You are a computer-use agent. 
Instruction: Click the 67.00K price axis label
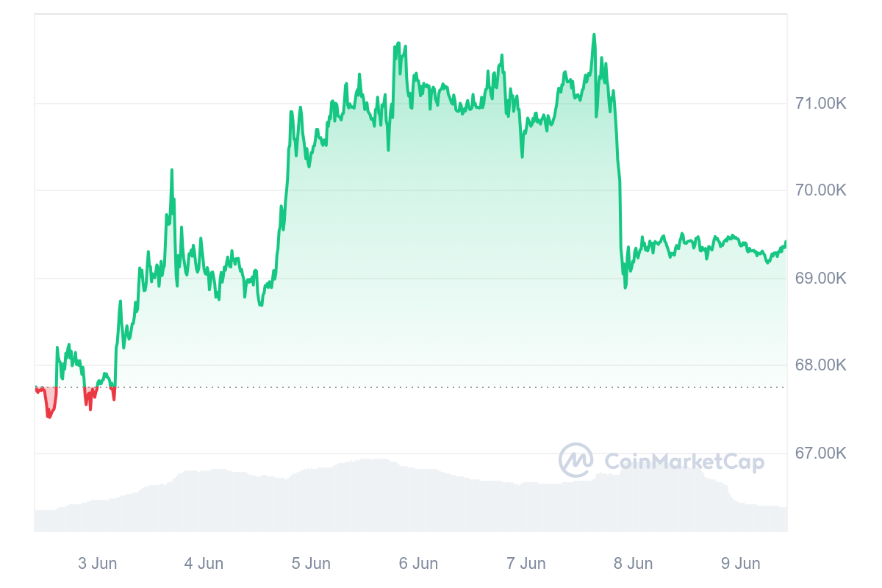click(821, 453)
